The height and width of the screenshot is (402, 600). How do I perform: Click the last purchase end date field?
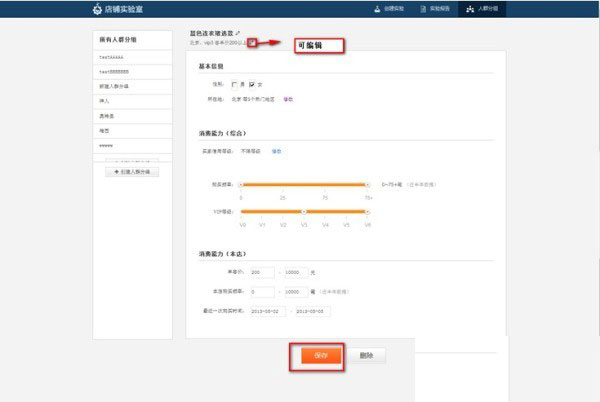pos(313,311)
